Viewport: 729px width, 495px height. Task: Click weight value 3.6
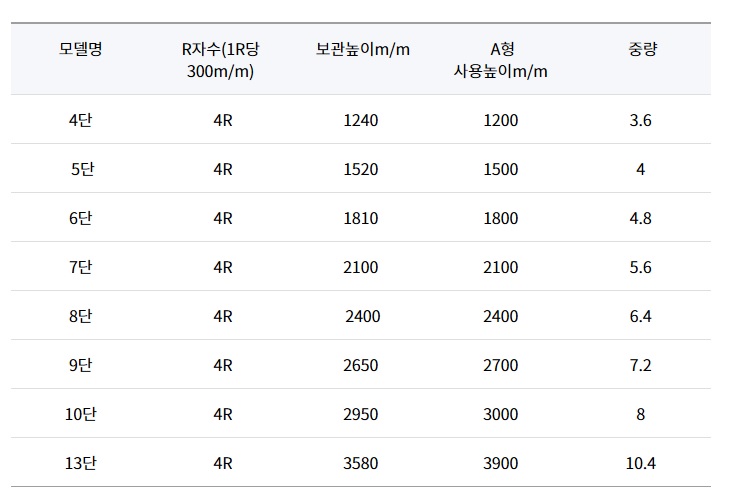(641, 120)
